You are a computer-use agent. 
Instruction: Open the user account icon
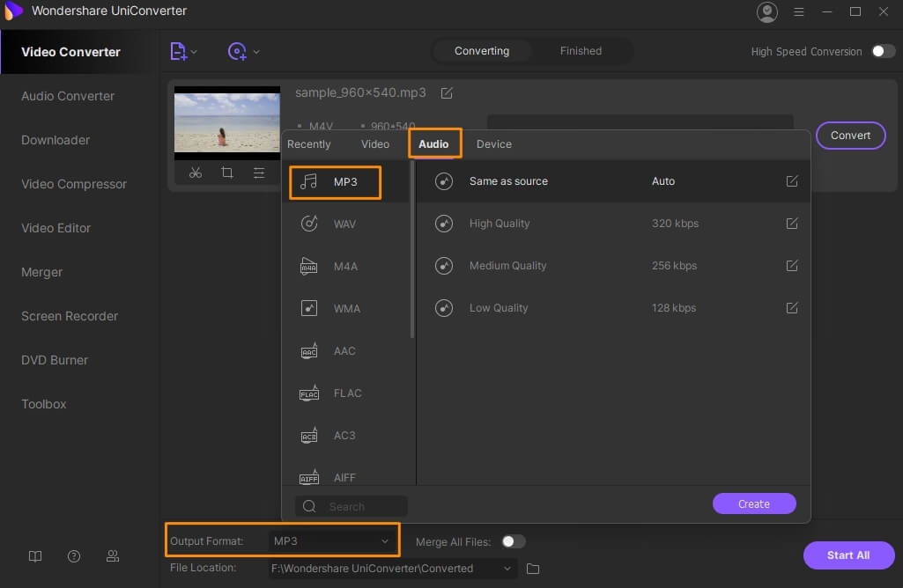coord(766,11)
